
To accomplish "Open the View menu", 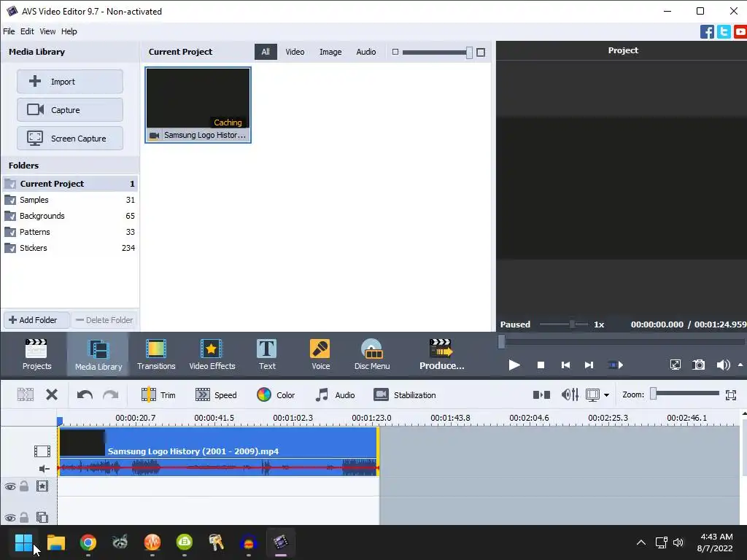I will pyautogui.click(x=47, y=31).
